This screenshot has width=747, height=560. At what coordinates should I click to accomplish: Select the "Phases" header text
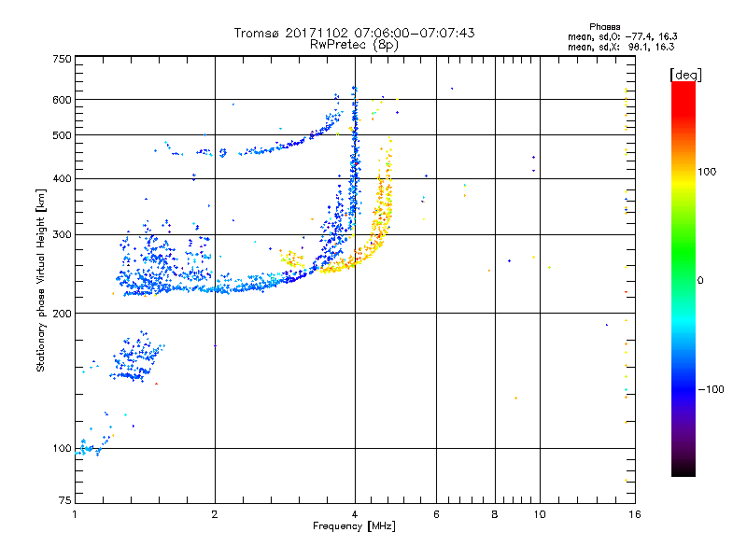tap(604, 27)
